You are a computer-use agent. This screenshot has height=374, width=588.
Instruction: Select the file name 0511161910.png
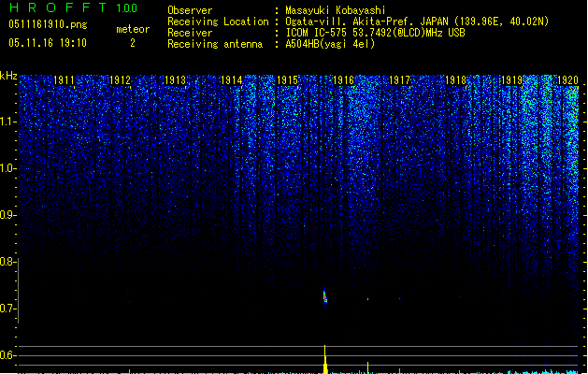(x=48, y=24)
